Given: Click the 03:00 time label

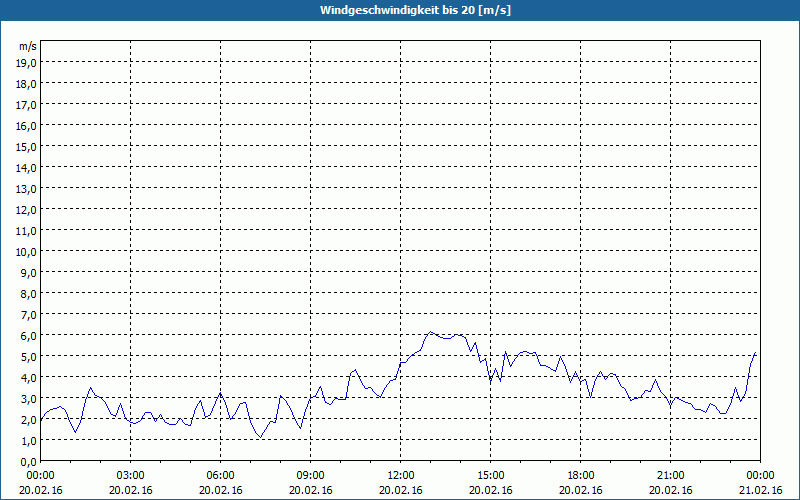Looking at the screenshot, I should click(131, 476).
